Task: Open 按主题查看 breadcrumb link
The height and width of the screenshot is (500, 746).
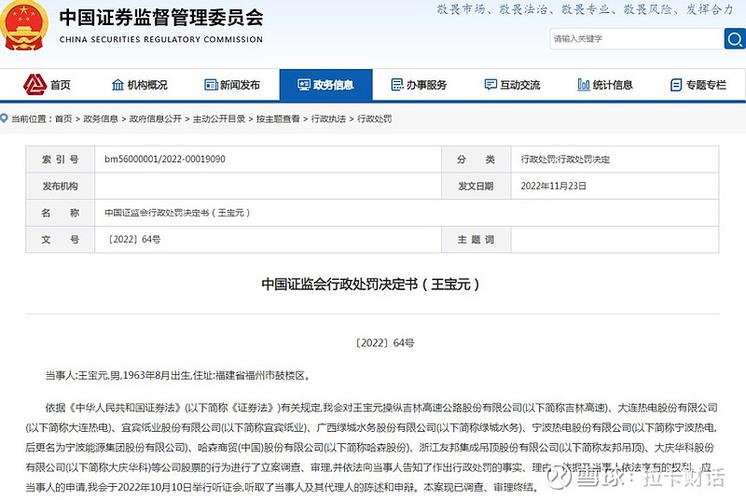Action: point(278,119)
